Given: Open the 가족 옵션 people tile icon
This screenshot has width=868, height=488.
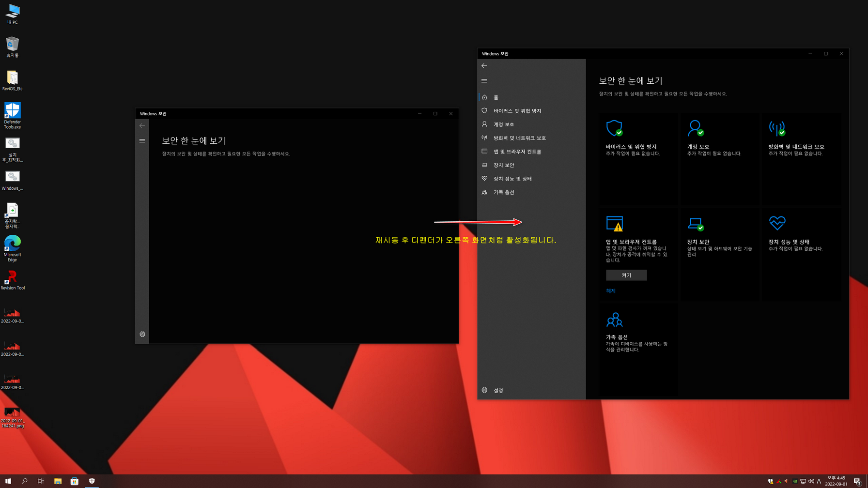Looking at the screenshot, I should (614, 320).
